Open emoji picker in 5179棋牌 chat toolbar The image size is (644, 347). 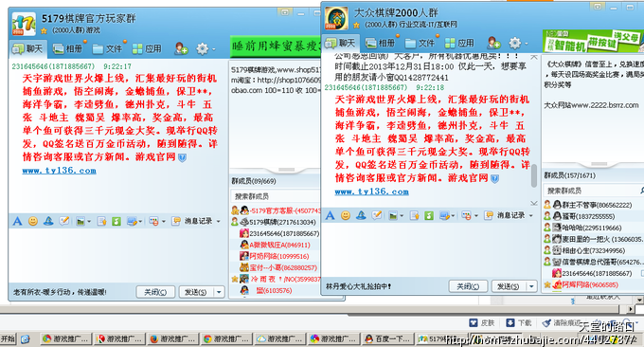pos(33,221)
